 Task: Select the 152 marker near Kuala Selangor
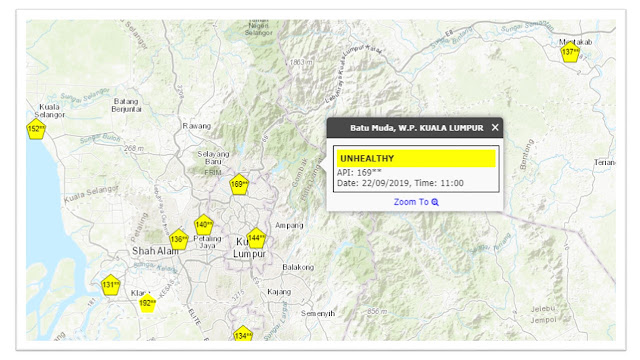(36, 129)
